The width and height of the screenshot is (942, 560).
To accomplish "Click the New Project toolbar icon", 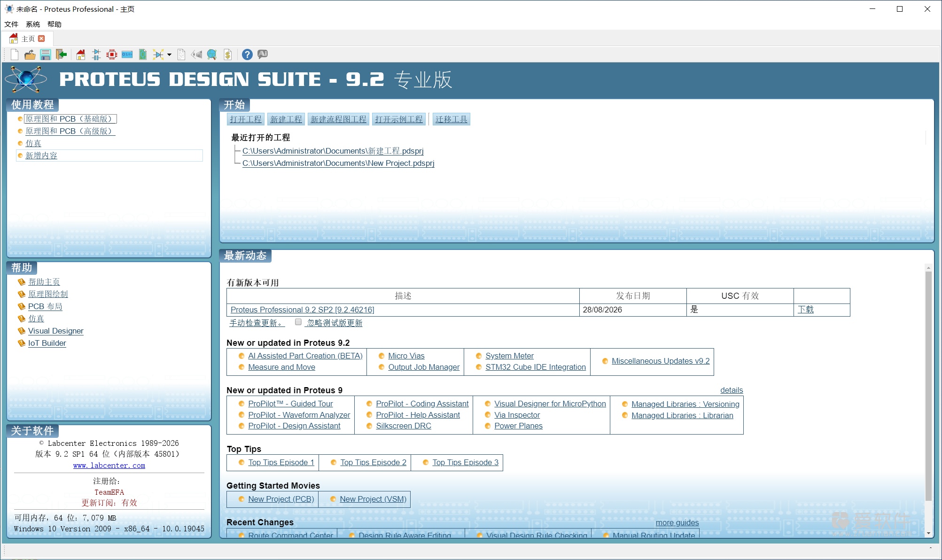I will click(15, 54).
